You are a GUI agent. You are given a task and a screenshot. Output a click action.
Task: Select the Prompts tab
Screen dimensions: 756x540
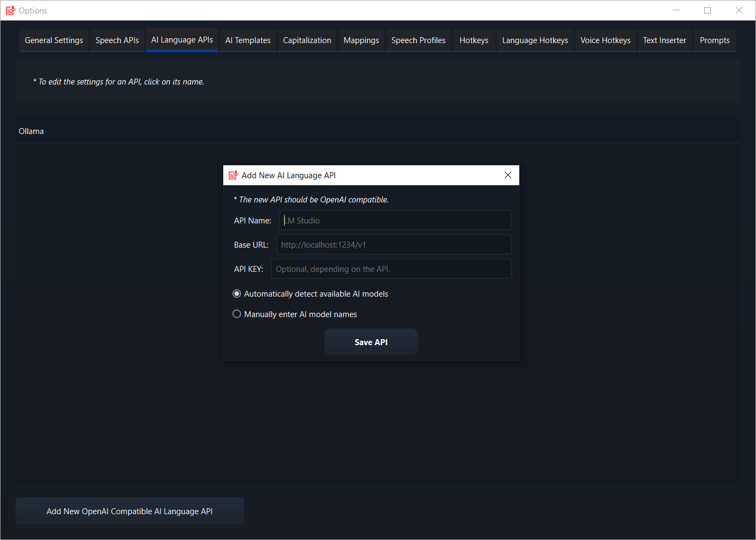[714, 40]
